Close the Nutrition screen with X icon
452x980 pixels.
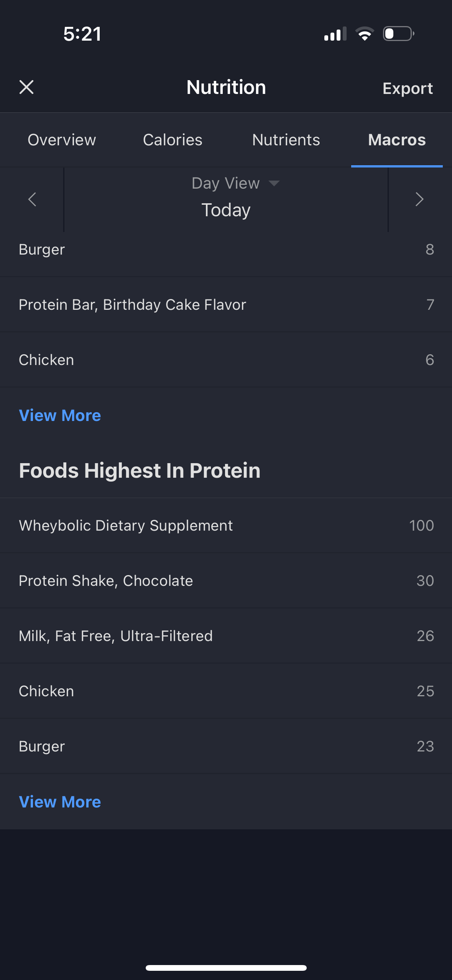pos(26,87)
